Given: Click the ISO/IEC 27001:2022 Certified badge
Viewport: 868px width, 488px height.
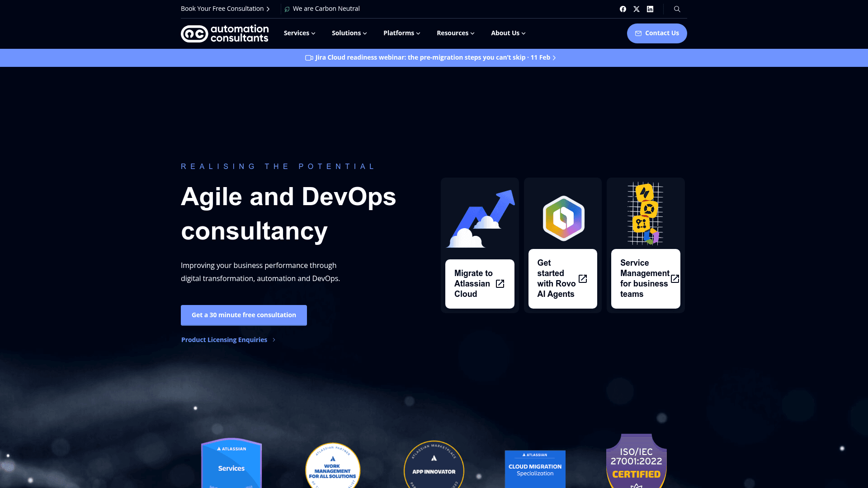Looking at the screenshot, I should (x=636, y=462).
